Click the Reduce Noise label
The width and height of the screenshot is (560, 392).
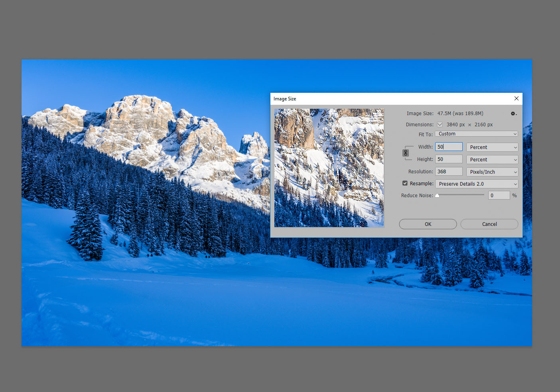coord(417,196)
